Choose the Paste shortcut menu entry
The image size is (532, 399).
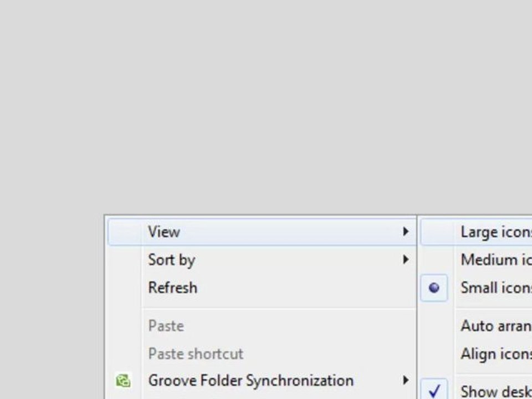click(x=262, y=354)
